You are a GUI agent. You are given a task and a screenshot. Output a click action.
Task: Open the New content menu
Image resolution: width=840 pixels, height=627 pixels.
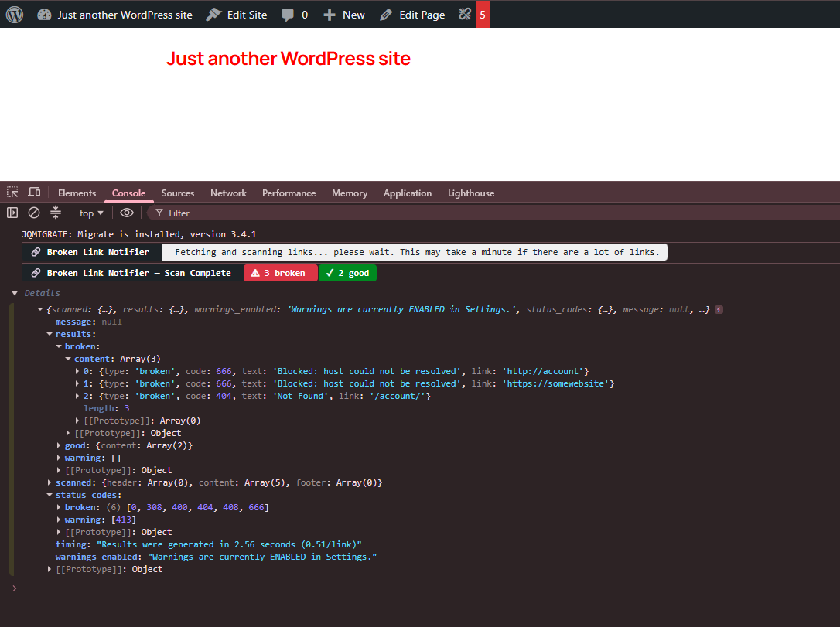tap(344, 15)
